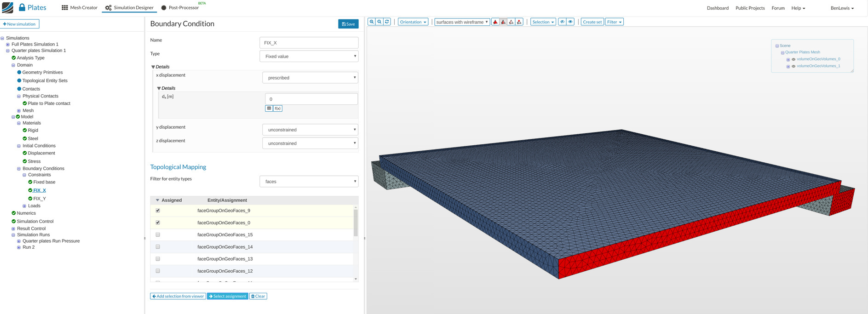
Task: Open the Dashboard menu item
Action: pyautogui.click(x=718, y=8)
